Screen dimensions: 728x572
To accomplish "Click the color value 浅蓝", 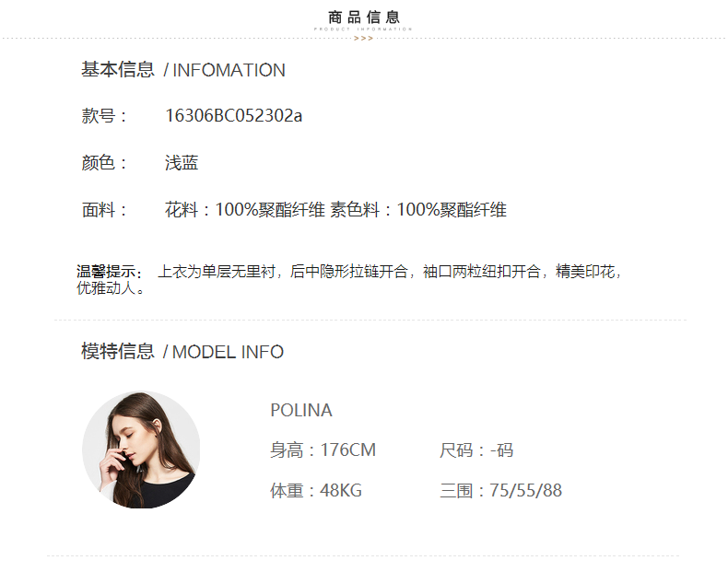I will (x=182, y=163).
